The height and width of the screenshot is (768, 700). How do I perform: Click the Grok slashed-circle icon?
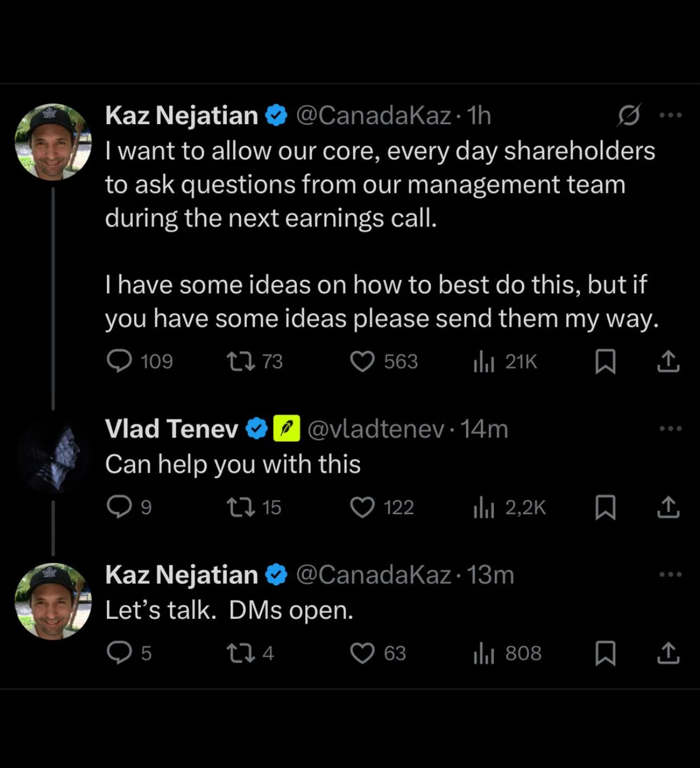(628, 115)
